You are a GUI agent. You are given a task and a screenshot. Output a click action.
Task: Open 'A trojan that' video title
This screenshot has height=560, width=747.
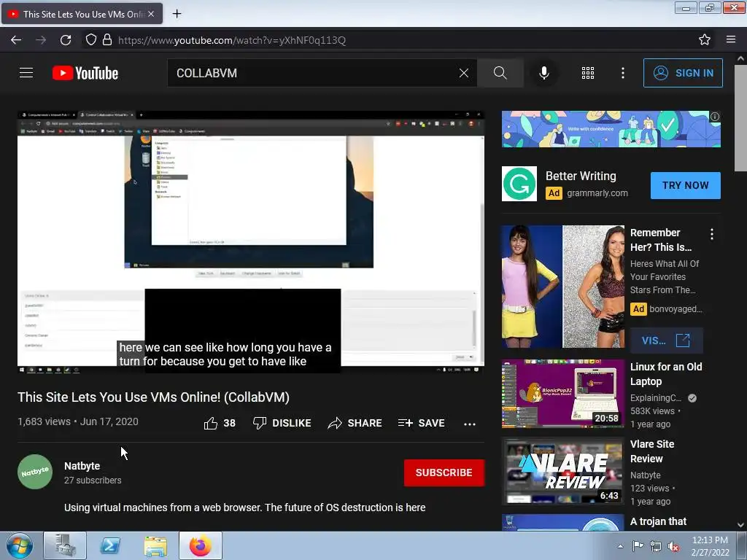tap(659, 521)
